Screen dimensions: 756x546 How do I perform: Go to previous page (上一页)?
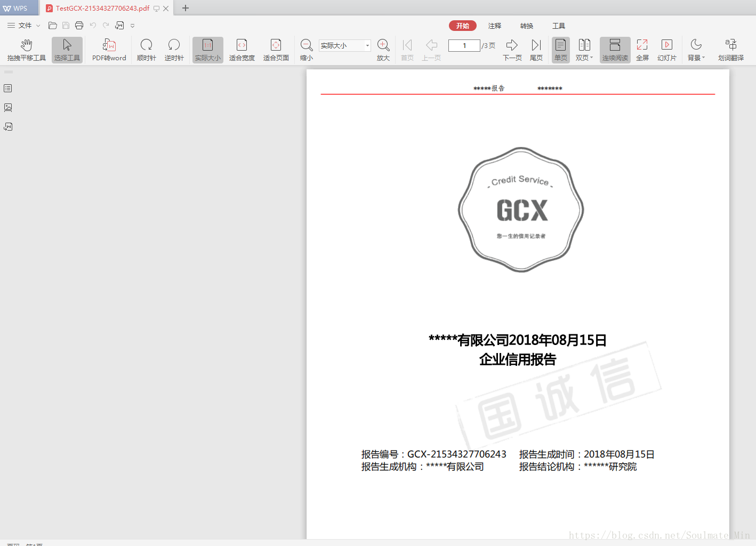[431, 50]
